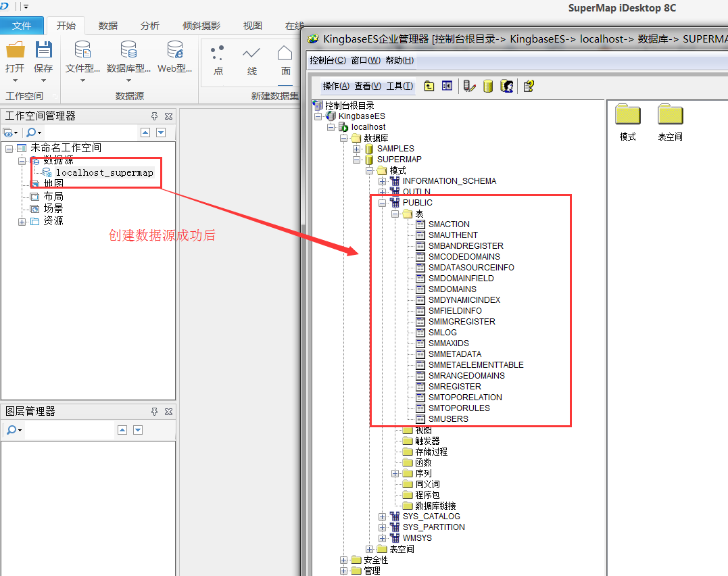Expand the 资源 node in workspace tree

click(22, 222)
